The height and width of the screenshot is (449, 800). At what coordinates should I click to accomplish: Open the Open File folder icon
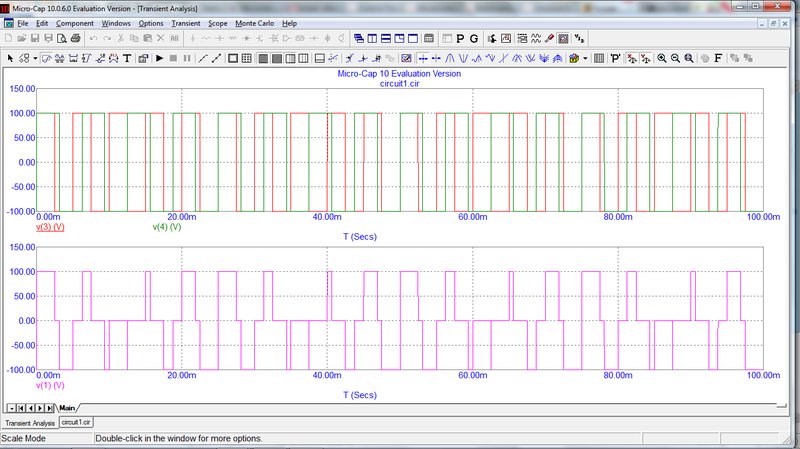[x=23, y=38]
